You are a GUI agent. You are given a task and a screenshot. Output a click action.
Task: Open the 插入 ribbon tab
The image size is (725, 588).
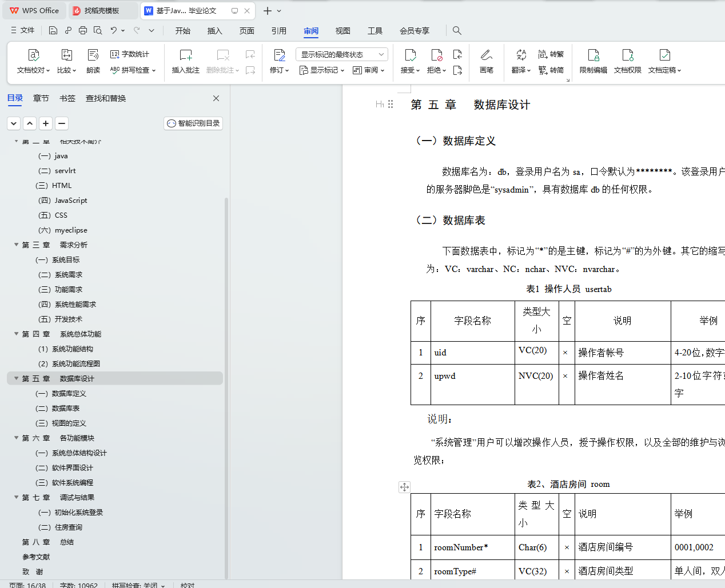pos(215,31)
